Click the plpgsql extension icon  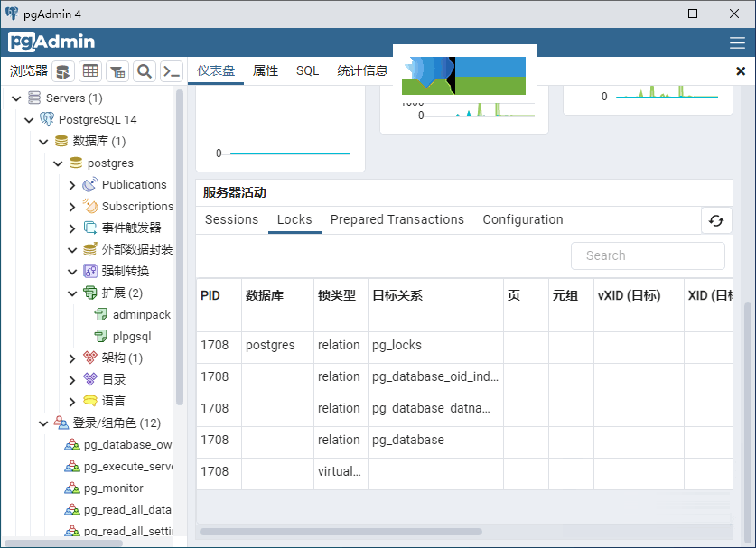pos(101,336)
